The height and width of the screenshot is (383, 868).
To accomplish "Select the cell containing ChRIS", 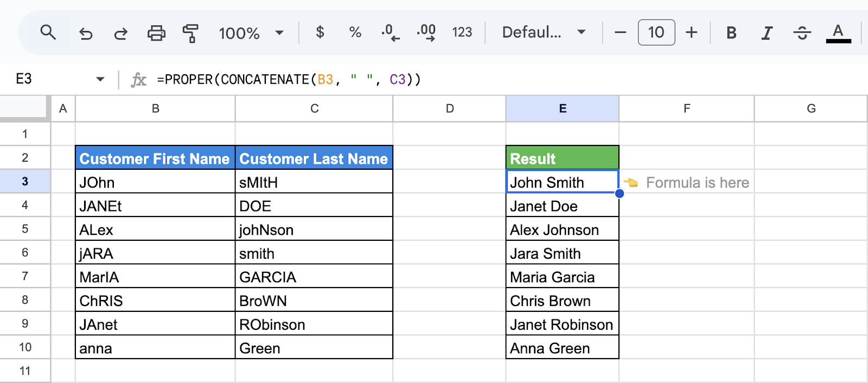I will [x=155, y=300].
